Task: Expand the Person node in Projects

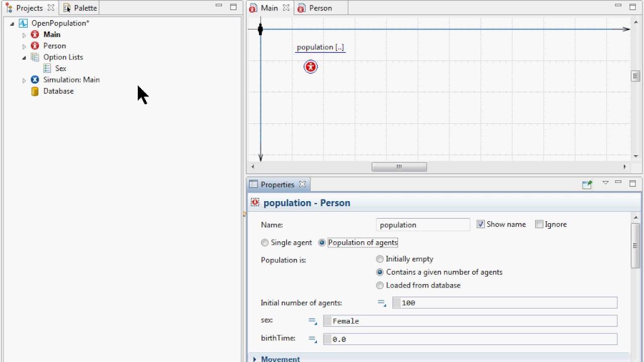Action: 24,46
